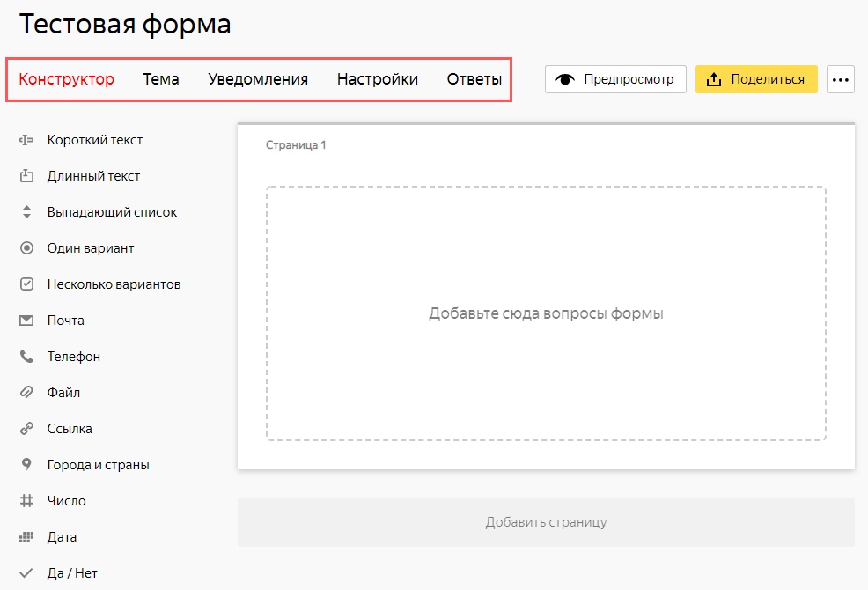Add the Несколько вариантов checkbox question
This screenshot has height=590, width=868.
click(114, 284)
